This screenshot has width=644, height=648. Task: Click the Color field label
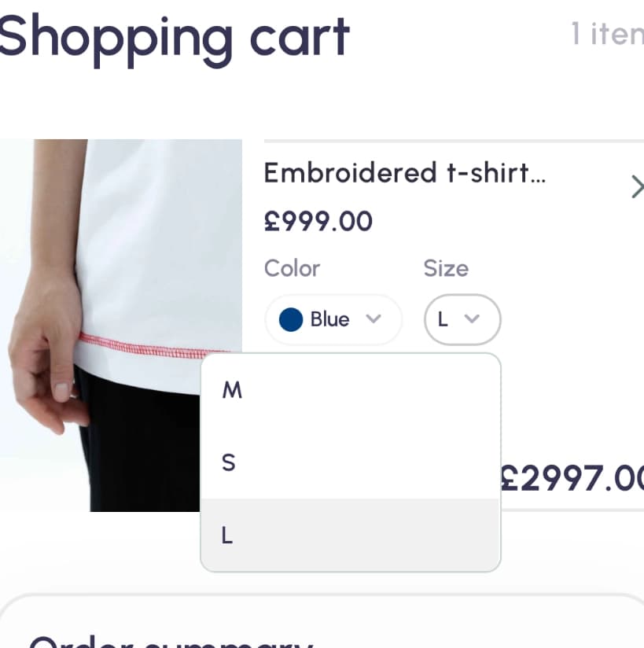[292, 268]
